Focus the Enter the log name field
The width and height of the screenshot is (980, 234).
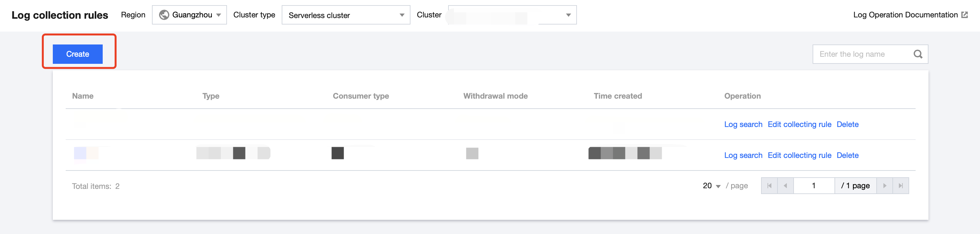tap(862, 54)
